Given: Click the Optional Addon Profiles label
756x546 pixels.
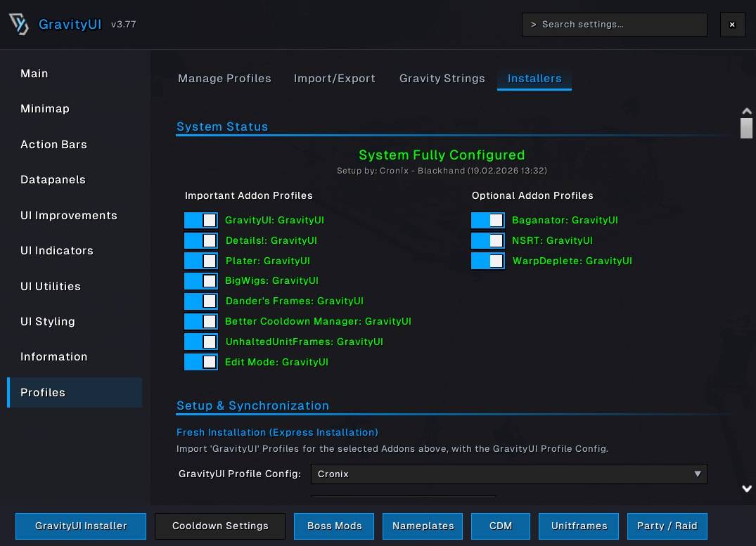Looking at the screenshot, I should click(532, 195).
